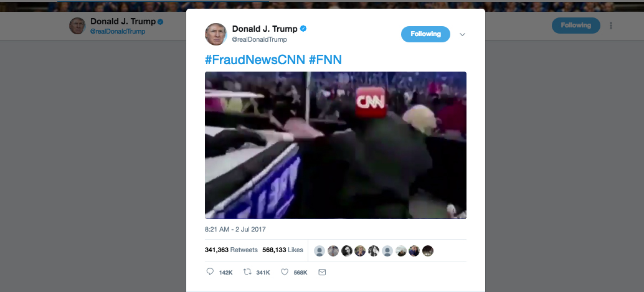Toggle the Following button in the page header
Screen dimensions: 644x292
(576, 26)
